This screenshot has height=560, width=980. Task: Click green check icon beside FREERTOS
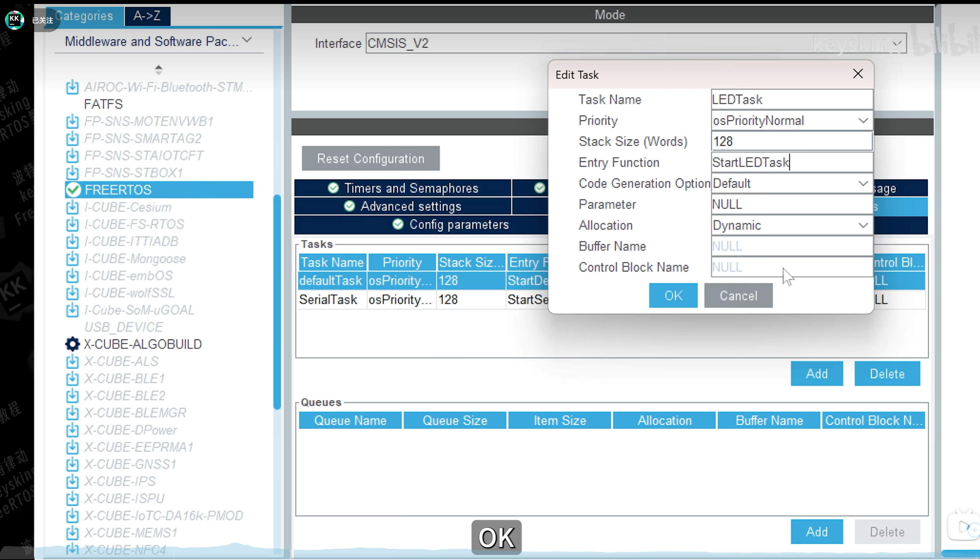73,190
